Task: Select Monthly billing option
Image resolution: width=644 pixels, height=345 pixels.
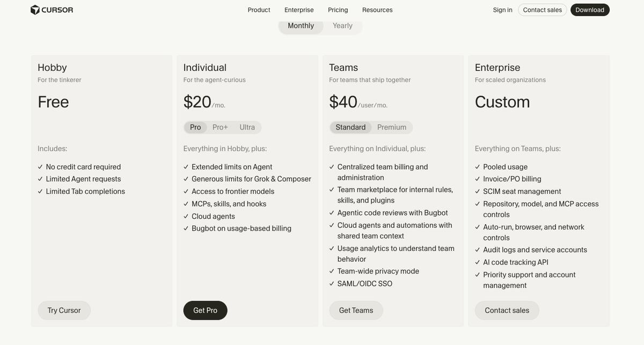Action: coord(301,26)
